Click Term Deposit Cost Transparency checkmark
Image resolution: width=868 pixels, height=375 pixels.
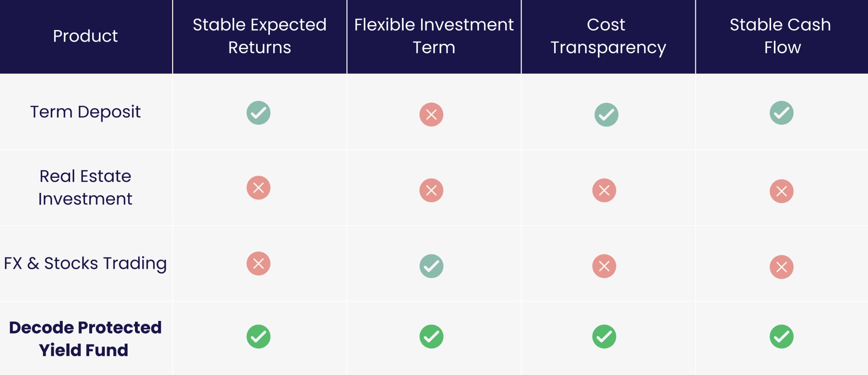(x=606, y=115)
